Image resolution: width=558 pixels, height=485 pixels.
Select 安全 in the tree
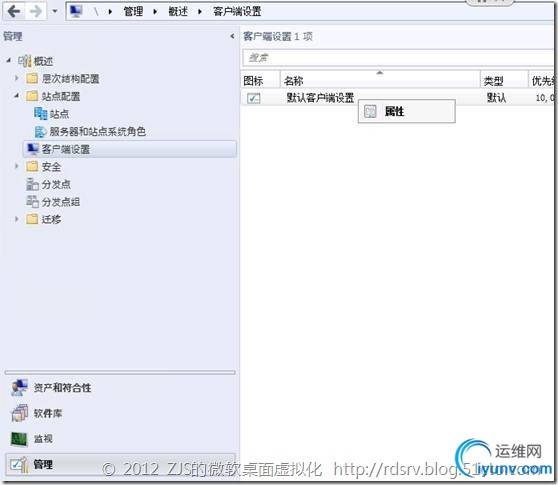click(x=51, y=167)
